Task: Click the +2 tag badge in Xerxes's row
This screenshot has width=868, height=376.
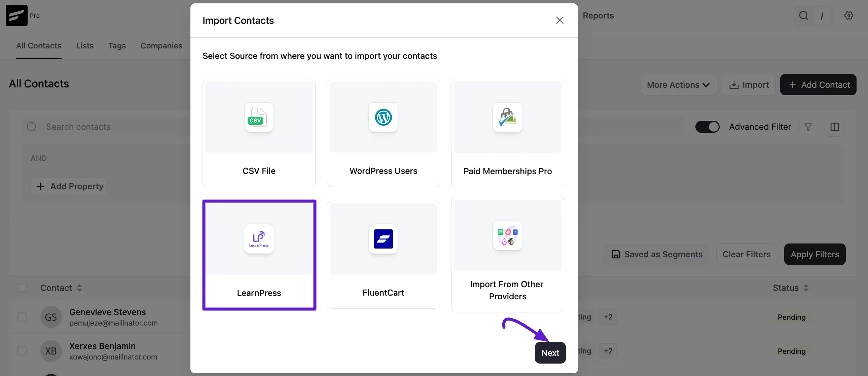Action: (x=608, y=351)
